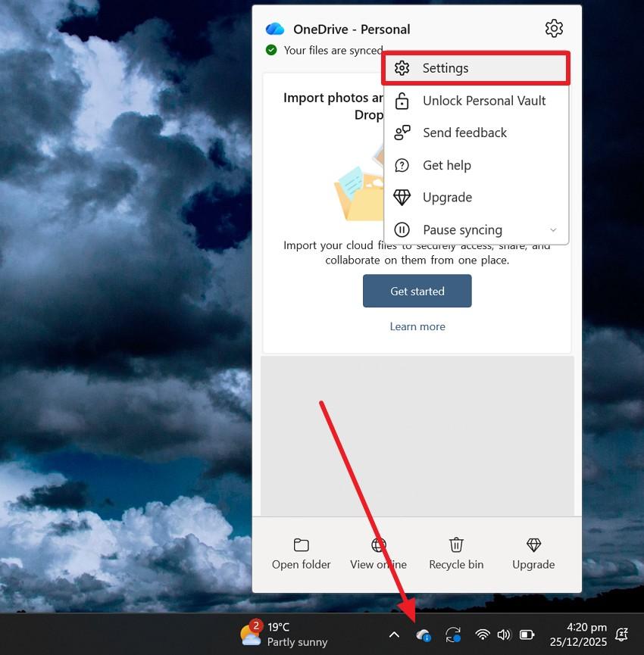Open the battery icon in system tray
Screen dimensions: 644x655
coord(527,635)
